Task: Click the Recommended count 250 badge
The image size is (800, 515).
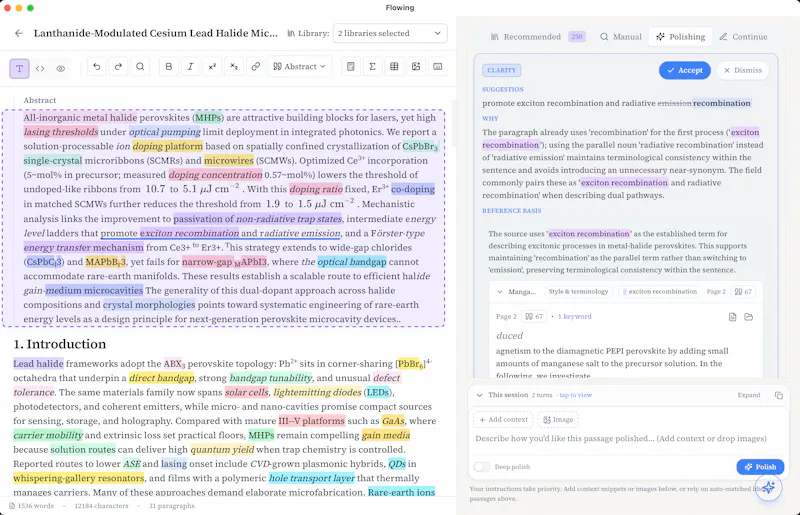Action: [577, 37]
